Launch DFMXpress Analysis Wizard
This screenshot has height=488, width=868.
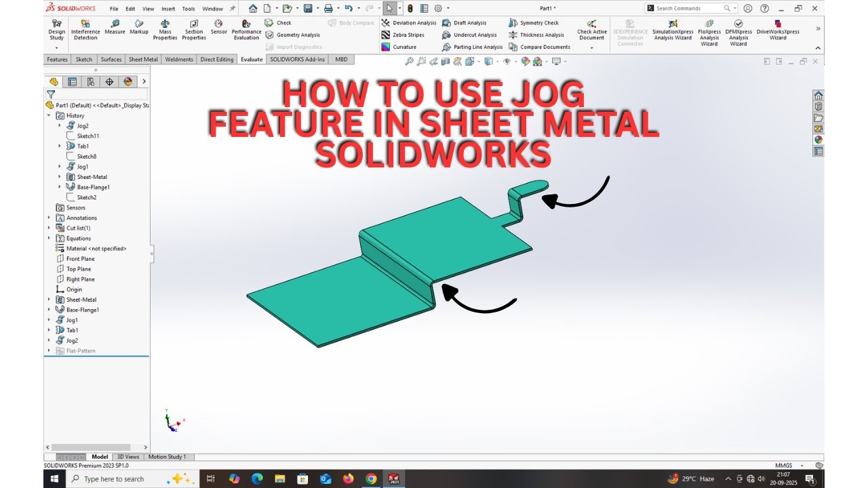click(738, 33)
